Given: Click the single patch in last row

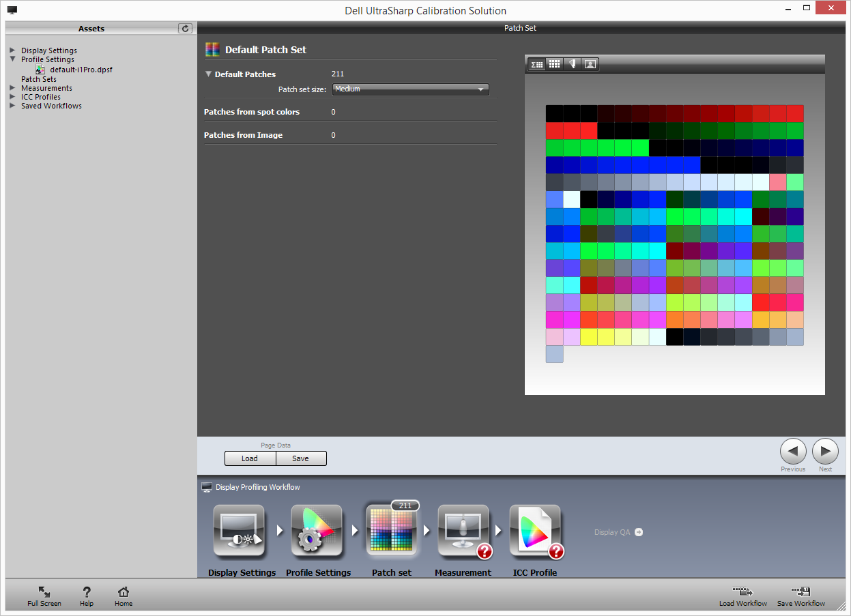Looking at the screenshot, I should (x=554, y=354).
